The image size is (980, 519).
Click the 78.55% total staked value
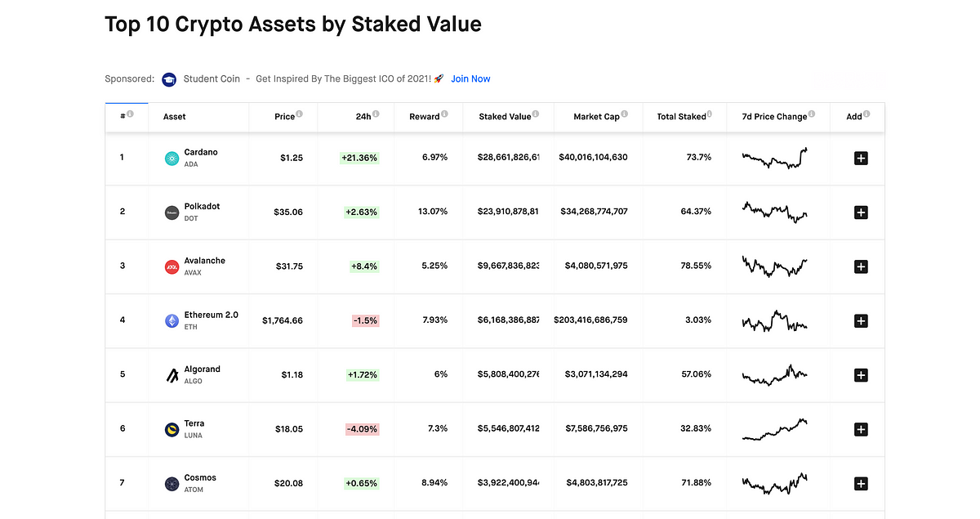pos(696,266)
